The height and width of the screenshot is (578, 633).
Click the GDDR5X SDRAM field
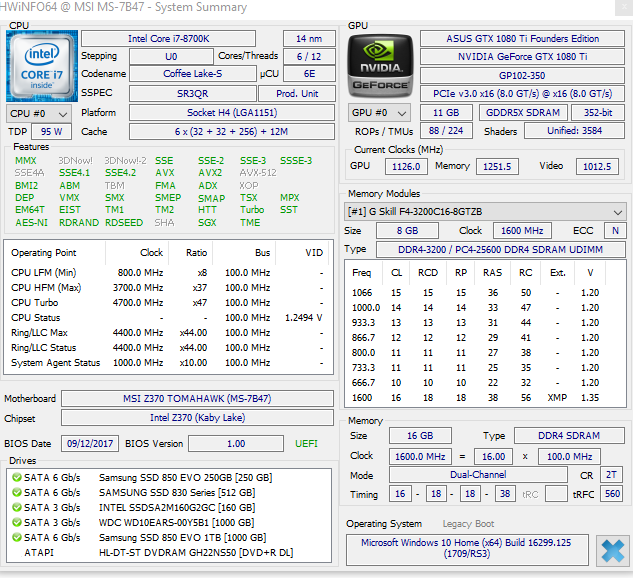pos(523,113)
